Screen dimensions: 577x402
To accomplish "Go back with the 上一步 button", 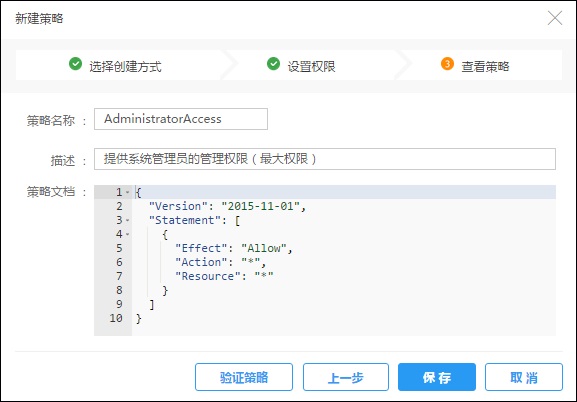I will click(346, 377).
